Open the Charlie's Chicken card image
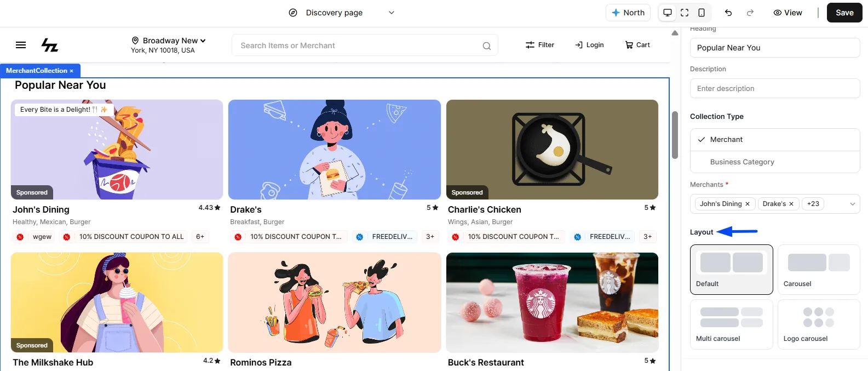Image resolution: width=868 pixels, height=371 pixels. (x=552, y=150)
